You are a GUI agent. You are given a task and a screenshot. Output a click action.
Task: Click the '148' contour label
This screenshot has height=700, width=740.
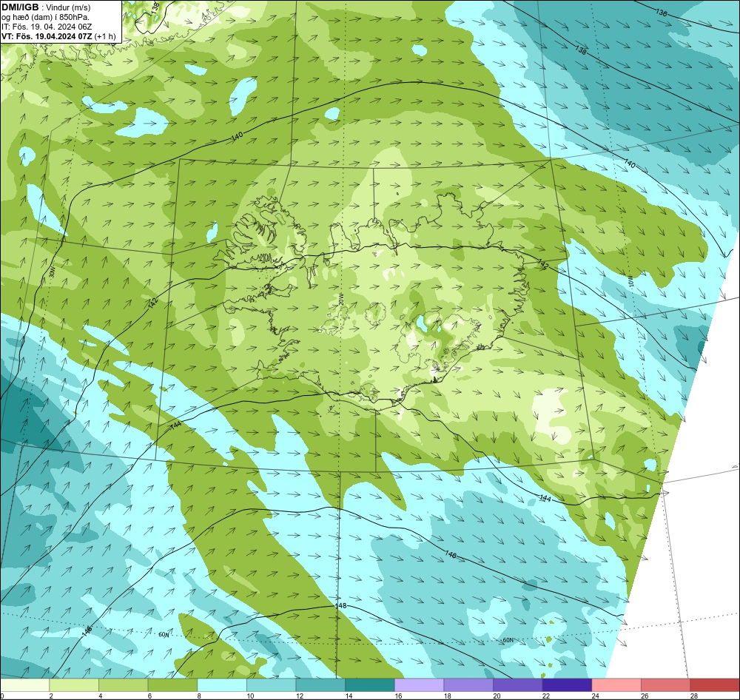point(340,605)
